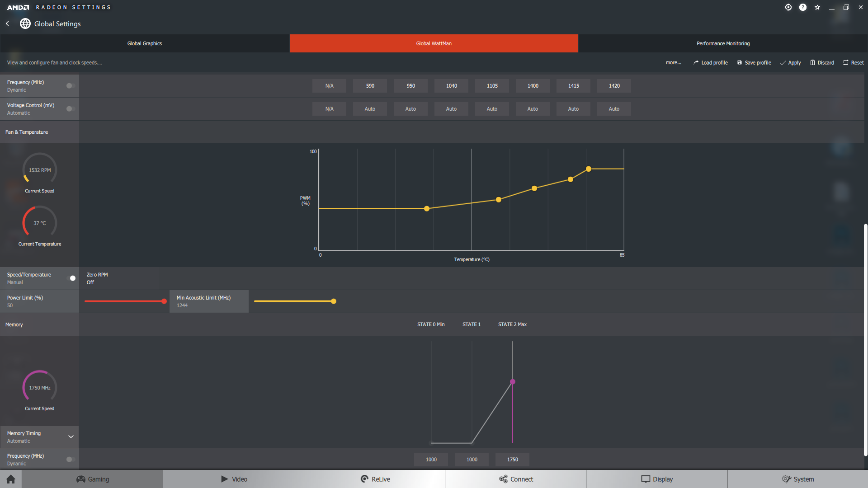The width and height of the screenshot is (868, 488).
Task: Click the Min Acoustic Limit slider handle
Action: [334, 301]
